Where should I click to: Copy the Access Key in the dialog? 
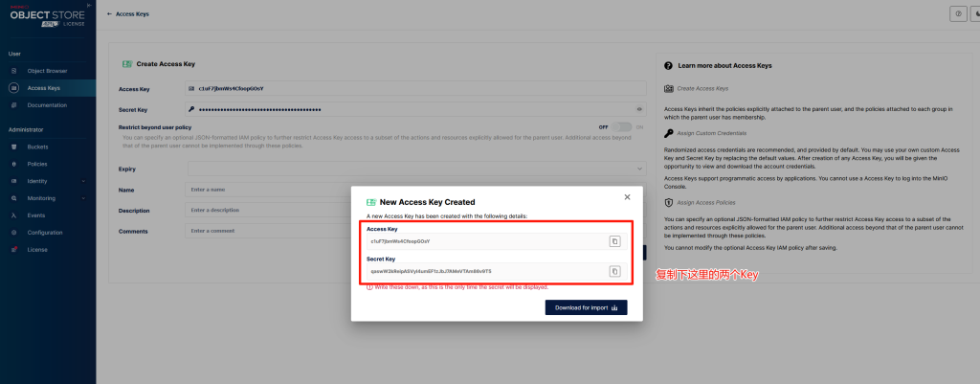click(x=614, y=241)
